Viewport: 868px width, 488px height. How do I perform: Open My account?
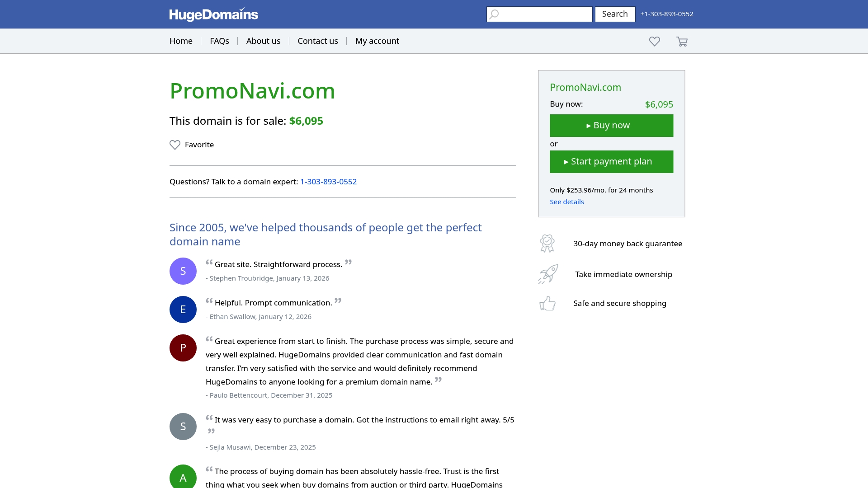377,41
